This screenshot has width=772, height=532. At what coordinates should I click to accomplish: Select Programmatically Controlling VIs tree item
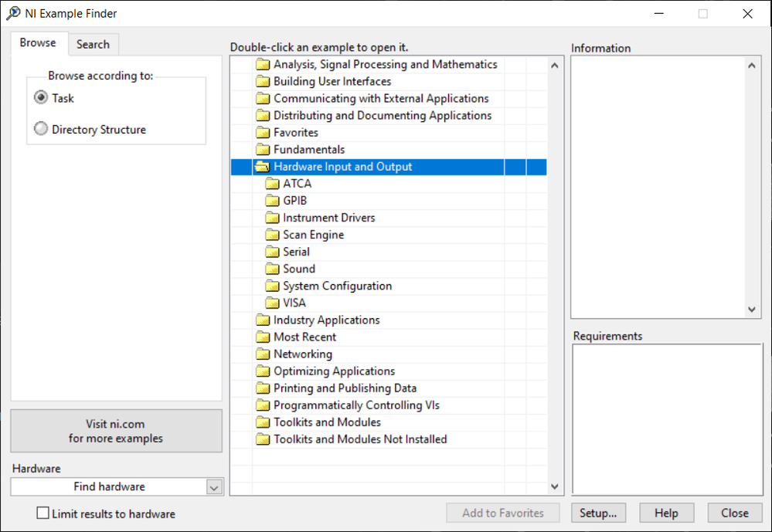pos(356,405)
